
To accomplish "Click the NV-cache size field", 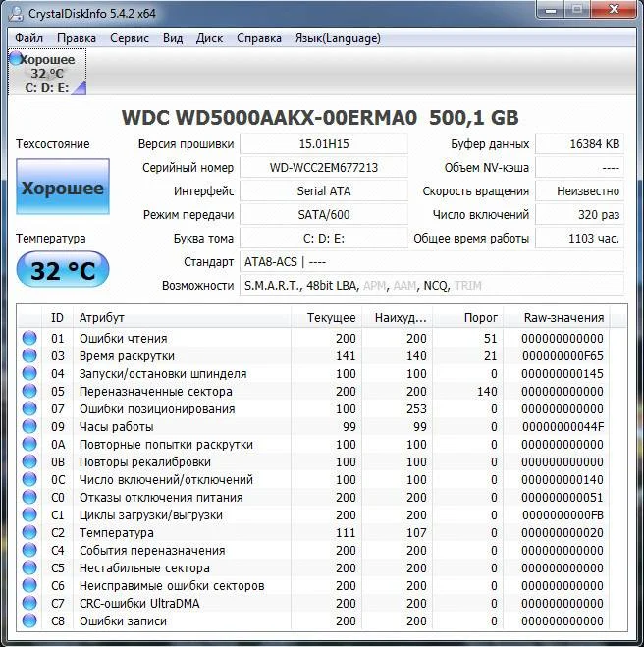I will [579, 168].
